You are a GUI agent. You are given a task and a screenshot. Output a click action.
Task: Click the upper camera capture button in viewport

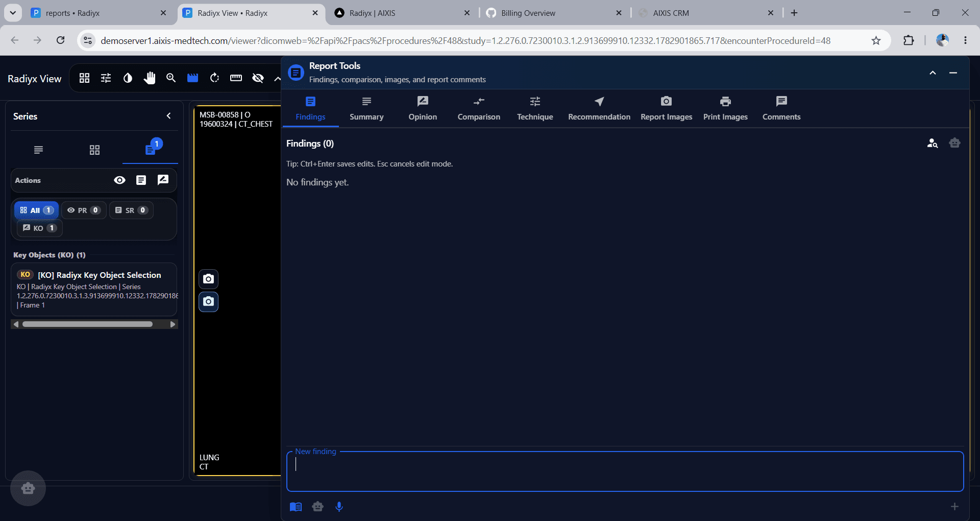208,279
